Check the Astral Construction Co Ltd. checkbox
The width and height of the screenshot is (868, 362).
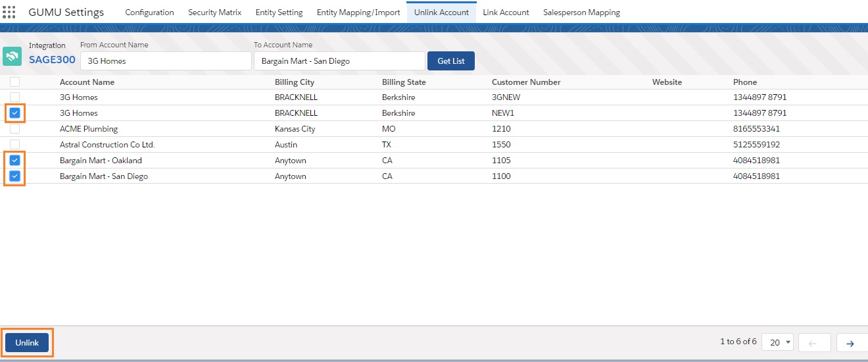pos(14,145)
